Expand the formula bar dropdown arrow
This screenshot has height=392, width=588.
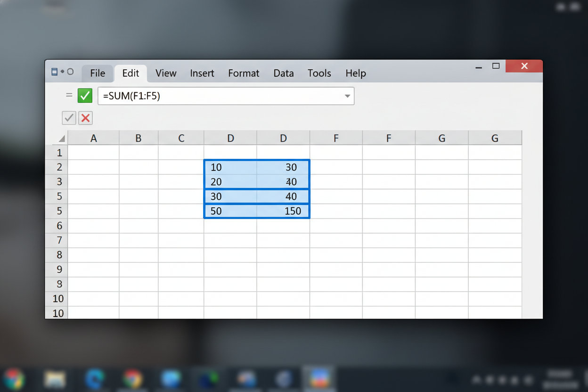347,96
